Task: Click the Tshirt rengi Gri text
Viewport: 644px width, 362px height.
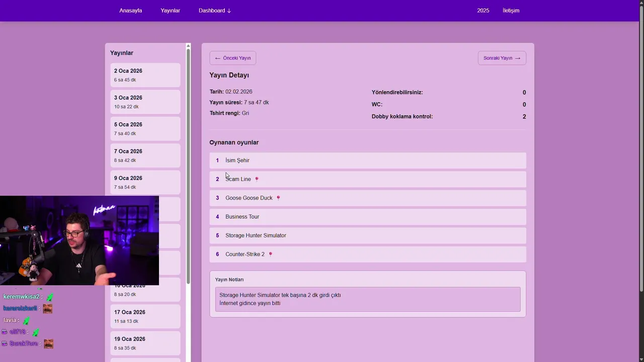Action: tap(229, 113)
